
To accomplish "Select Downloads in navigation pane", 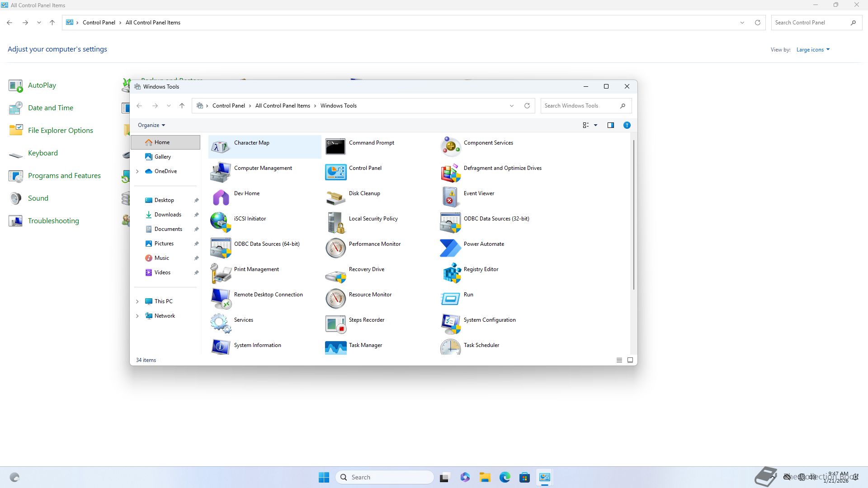I will [168, 215].
